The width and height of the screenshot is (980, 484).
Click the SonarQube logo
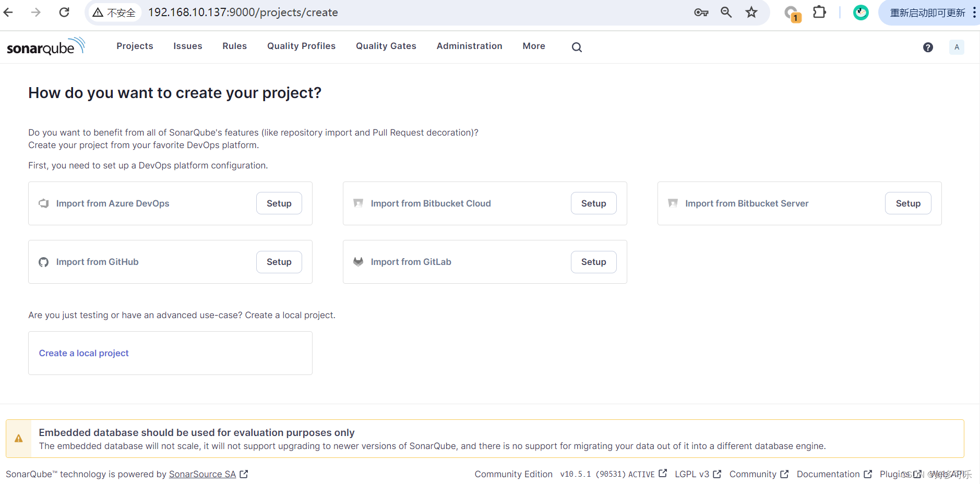(x=45, y=46)
